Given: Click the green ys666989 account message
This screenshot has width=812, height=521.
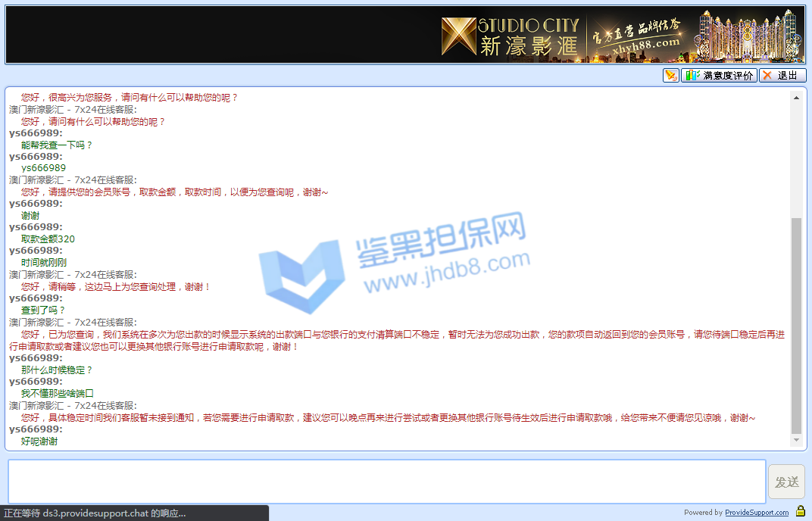Looking at the screenshot, I should pyautogui.click(x=43, y=168).
